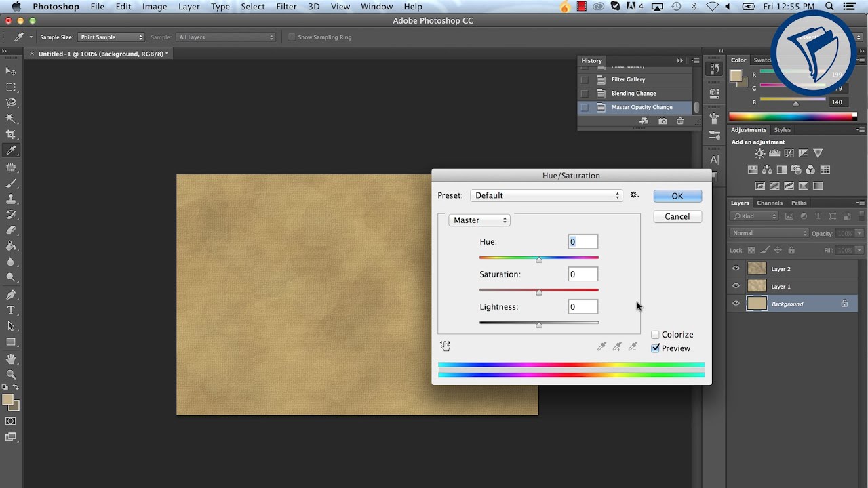Lock transparent pixels icon in Layers
868x488 pixels.
point(751,250)
